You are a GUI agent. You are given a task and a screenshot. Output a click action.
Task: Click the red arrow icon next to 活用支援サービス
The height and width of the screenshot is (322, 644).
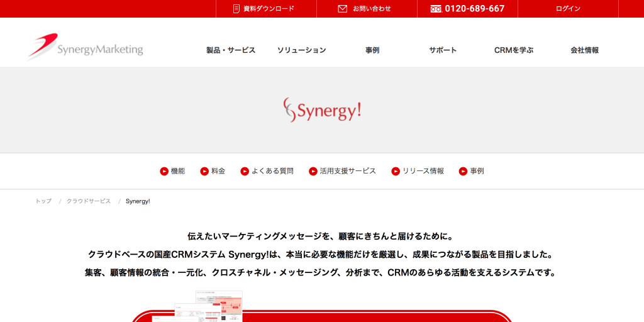[x=313, y=171]
